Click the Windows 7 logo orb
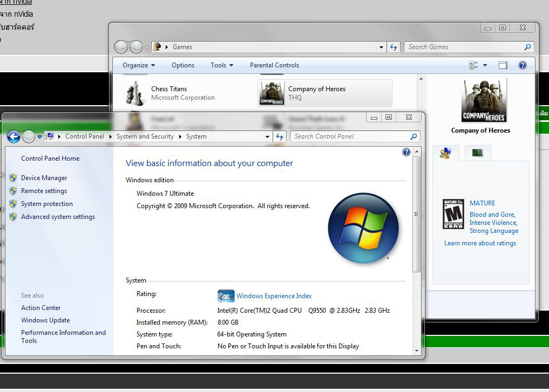549x392 pixels. [363, 228]
